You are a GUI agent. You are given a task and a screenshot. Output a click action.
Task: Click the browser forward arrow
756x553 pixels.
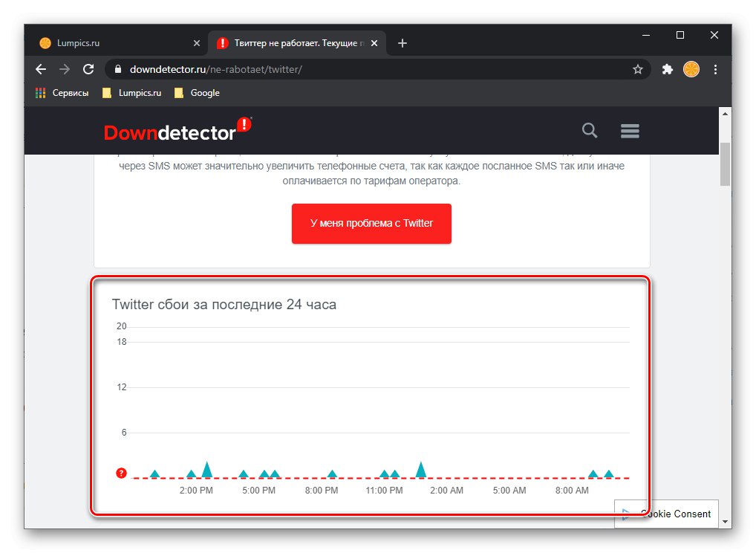(64, 69)
